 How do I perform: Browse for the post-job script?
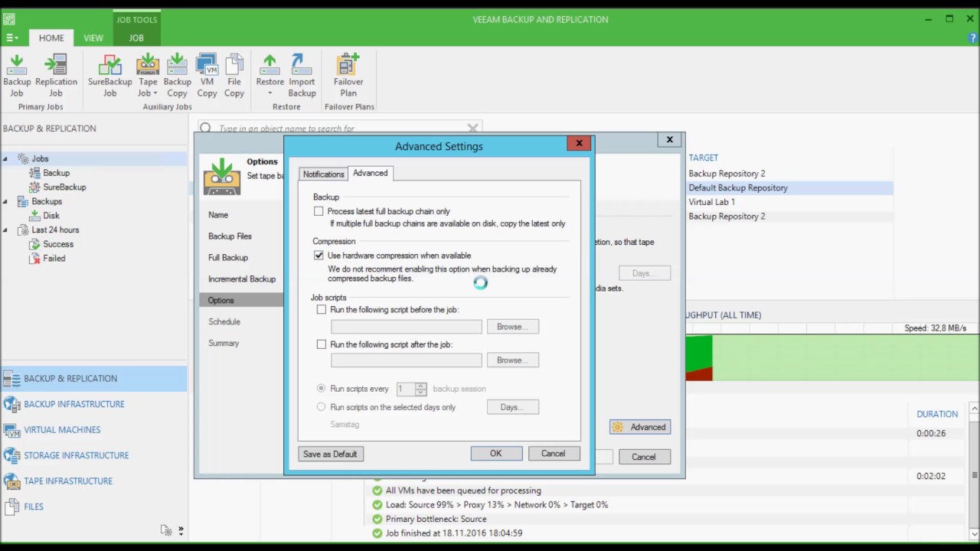[x=512, y=360]
